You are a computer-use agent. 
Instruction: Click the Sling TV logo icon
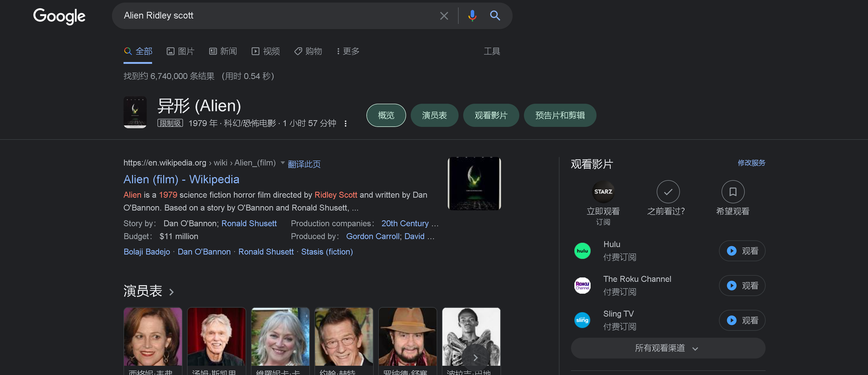(582, 320)
